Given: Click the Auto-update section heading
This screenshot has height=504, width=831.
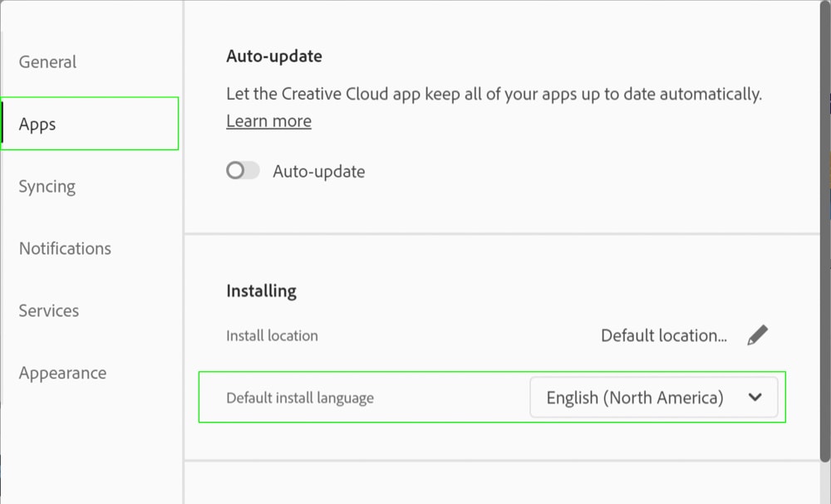Looking at the screenshot, I should tap(274, 56).
